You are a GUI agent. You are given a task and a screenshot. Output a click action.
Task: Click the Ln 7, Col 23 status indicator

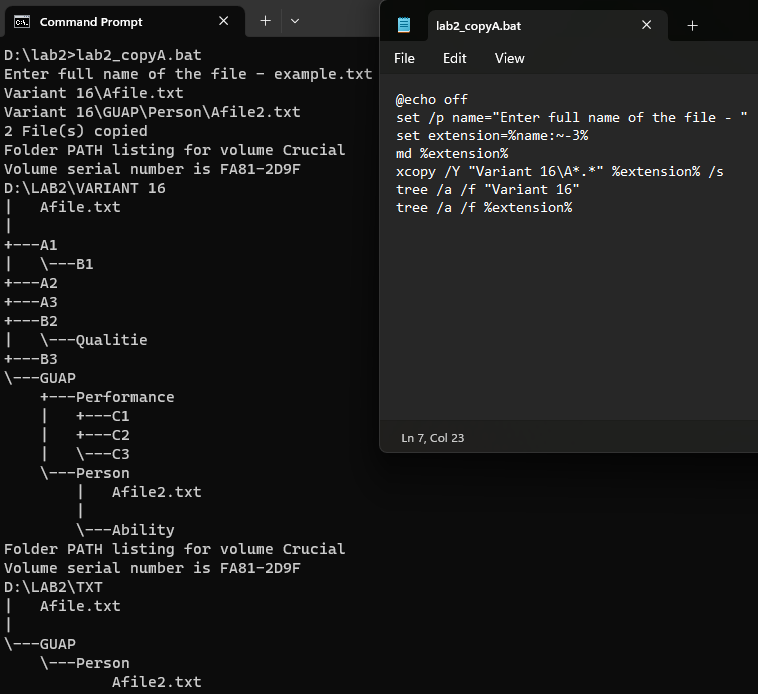point(433,438)
